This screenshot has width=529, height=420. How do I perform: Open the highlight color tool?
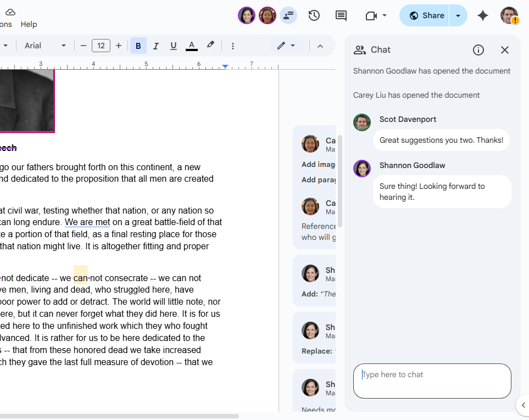[x=210, y=46]
